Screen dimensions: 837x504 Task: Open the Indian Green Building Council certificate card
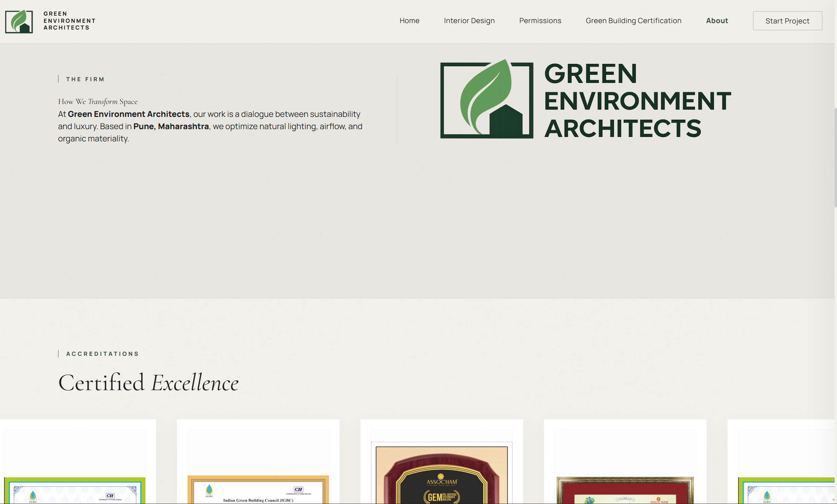(258, 462)
